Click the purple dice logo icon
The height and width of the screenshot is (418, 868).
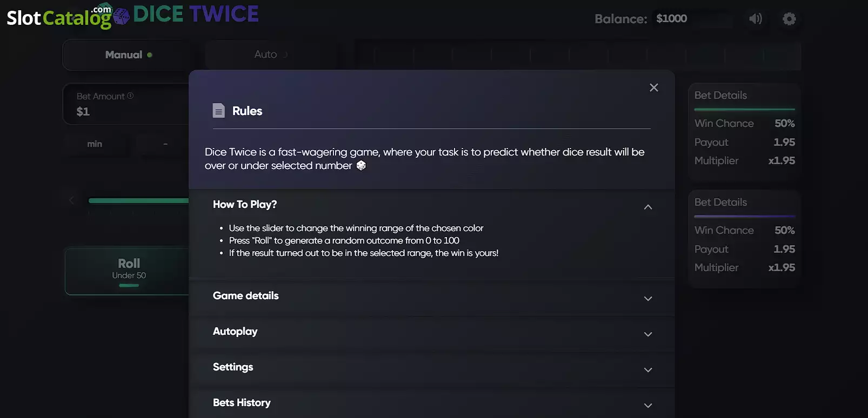tap(122, 16)
